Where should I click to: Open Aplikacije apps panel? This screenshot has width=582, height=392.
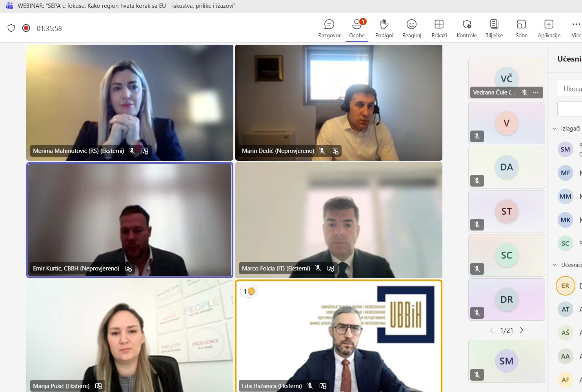tap(549, 29)
